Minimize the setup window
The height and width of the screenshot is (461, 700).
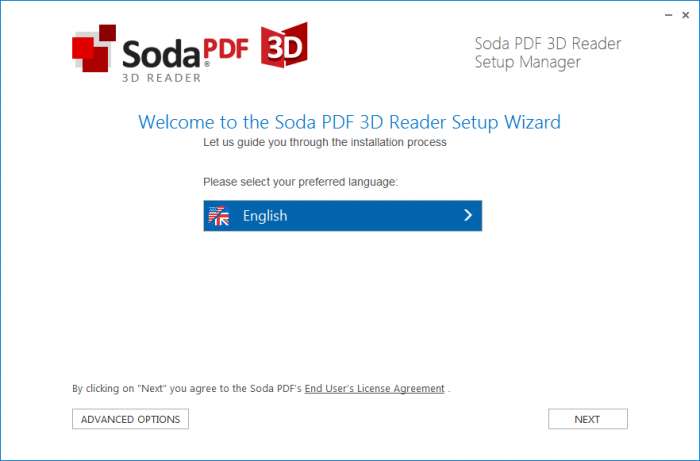tap(668, 15)
